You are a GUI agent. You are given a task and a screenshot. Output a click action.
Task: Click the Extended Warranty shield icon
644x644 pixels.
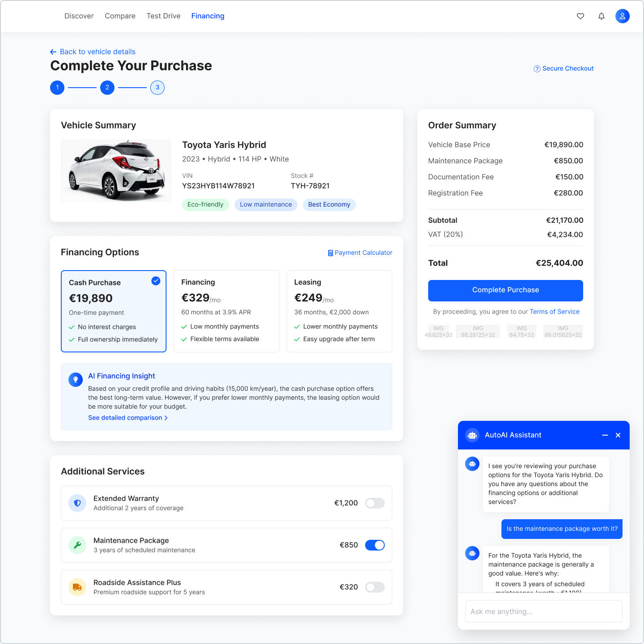77,503
